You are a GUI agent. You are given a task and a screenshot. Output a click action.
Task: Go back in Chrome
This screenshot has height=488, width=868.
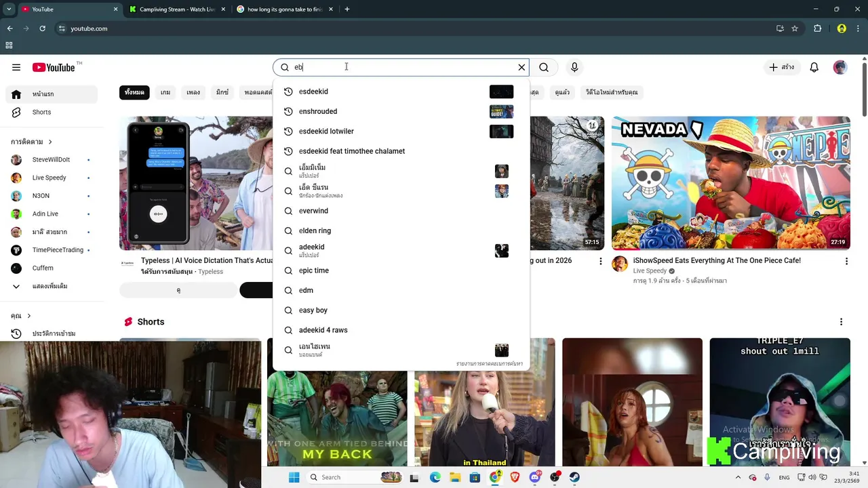9,28
